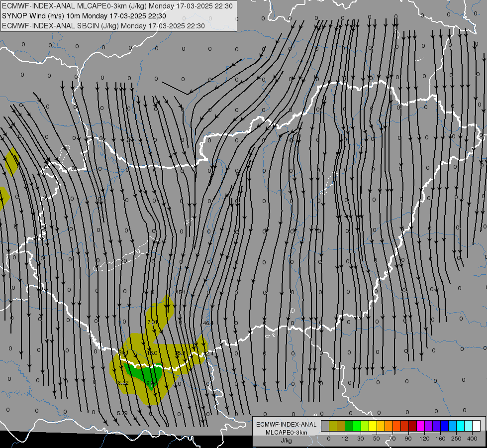Image resolution: width=487 pixels, height=448 pixels.
Task: Click the 7.01 data value on map
Action: [x=153, y=322]
